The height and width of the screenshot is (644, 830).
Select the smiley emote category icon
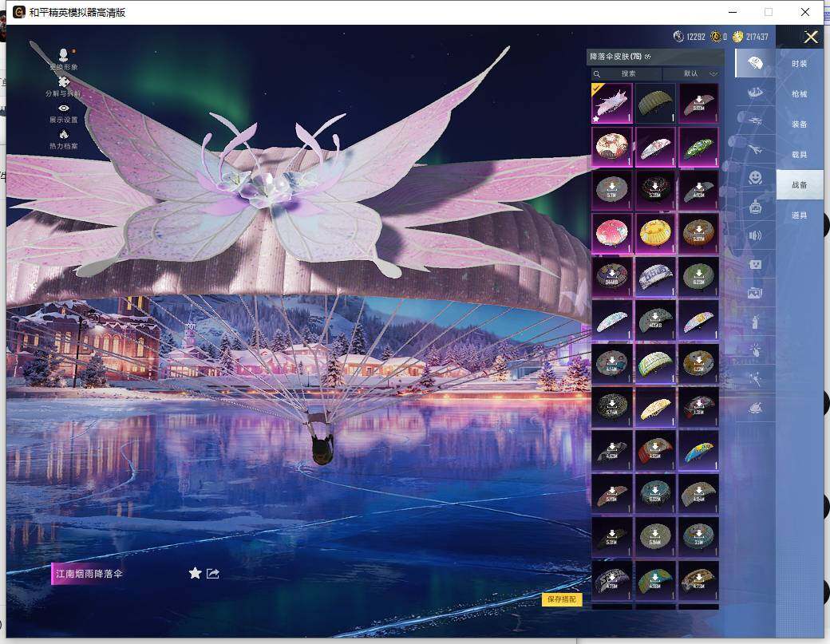pos(754,177)
